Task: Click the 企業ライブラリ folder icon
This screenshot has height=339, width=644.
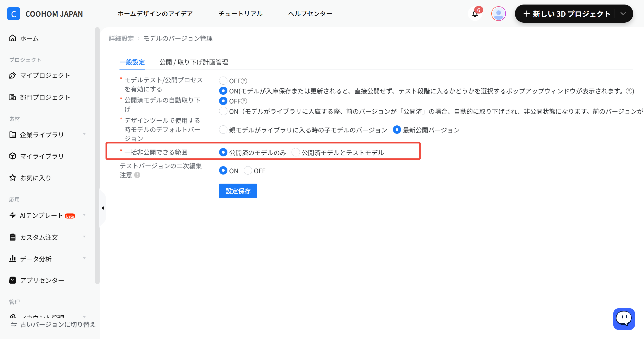Action: (x=13, y=134)
